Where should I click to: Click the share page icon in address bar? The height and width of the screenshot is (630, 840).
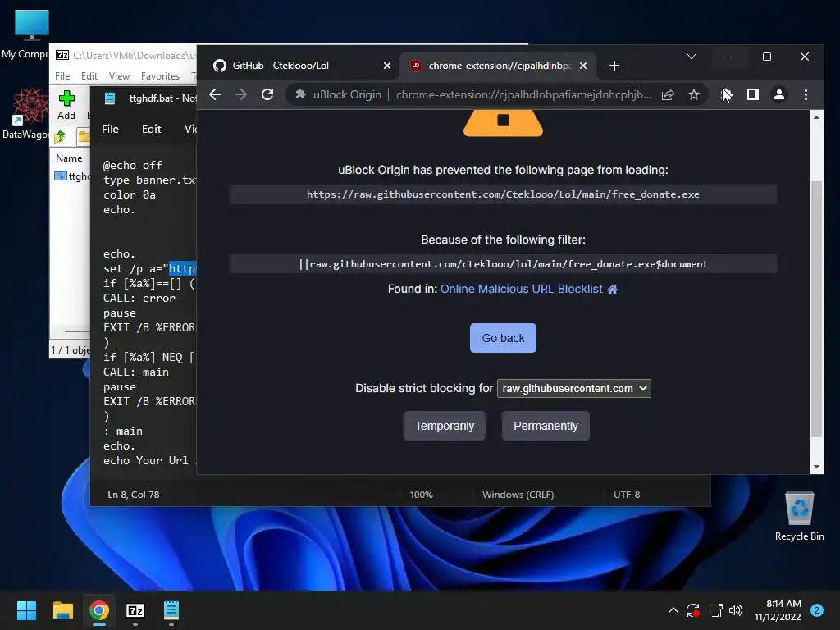coord(668,95)
